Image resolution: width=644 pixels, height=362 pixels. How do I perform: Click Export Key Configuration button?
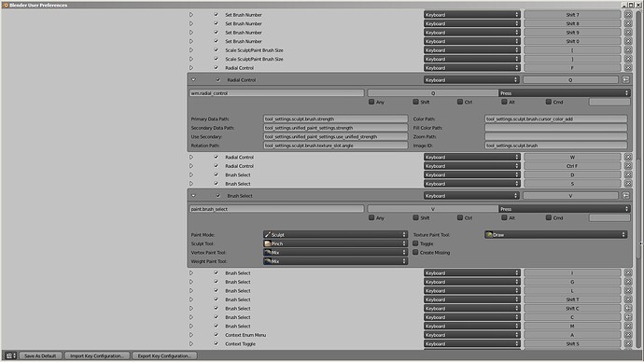[164, 355]
